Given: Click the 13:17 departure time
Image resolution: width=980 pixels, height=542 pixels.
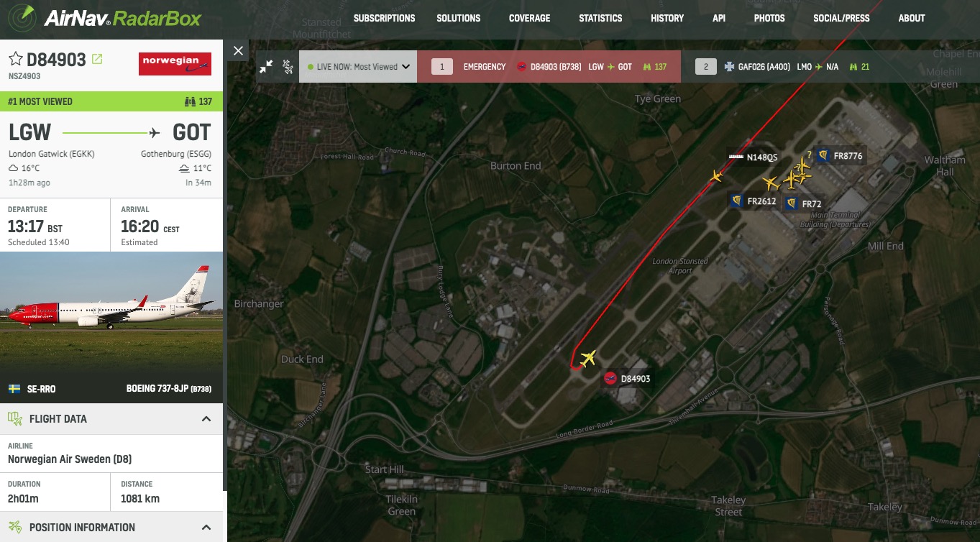Looking at the screenshot, I should tap(26, 227).
